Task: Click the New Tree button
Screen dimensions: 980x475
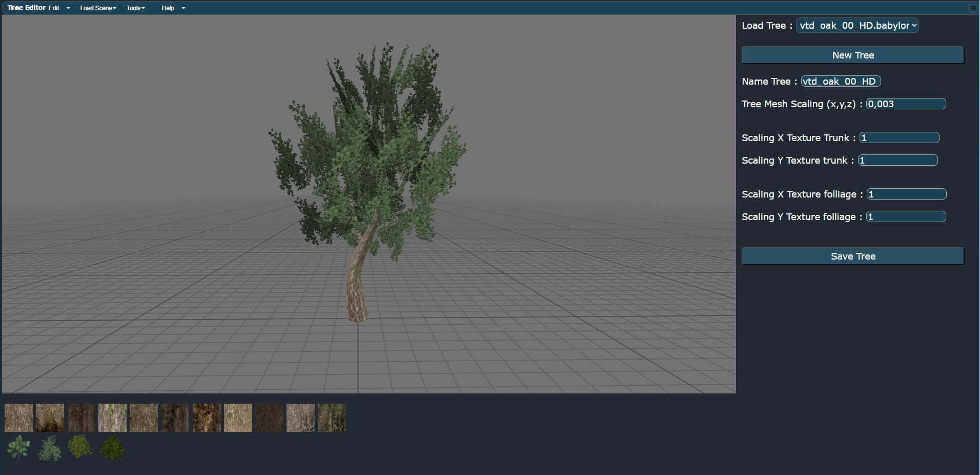Action: coord(852,55)
